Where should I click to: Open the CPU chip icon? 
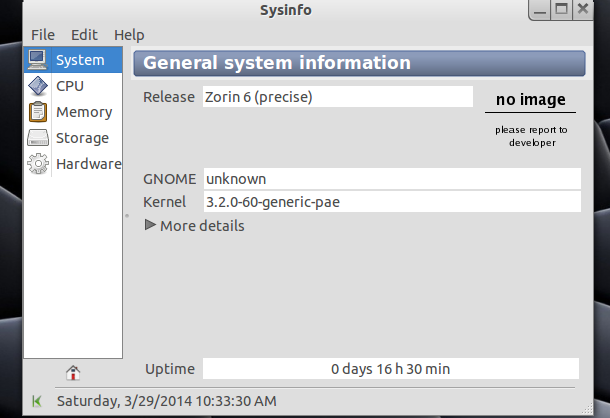(38, 86)
